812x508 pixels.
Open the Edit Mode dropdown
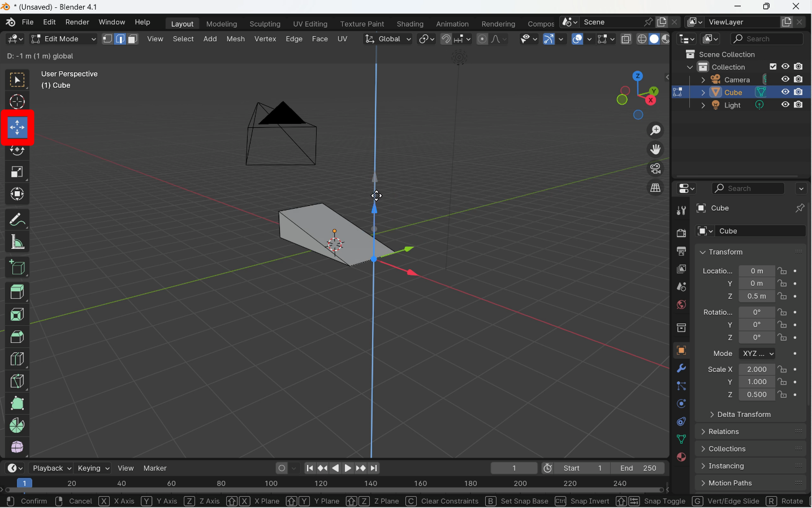tap(63, 39)
